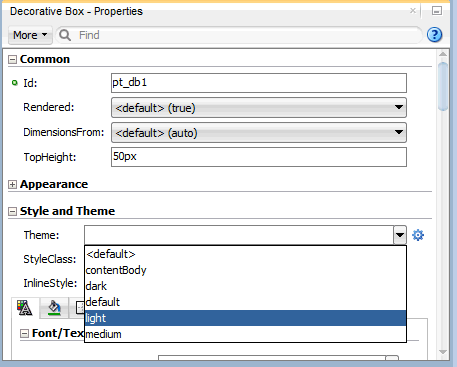Open help with the question mark icon
This screenshot has height=367, width=457.
(435, 35)
